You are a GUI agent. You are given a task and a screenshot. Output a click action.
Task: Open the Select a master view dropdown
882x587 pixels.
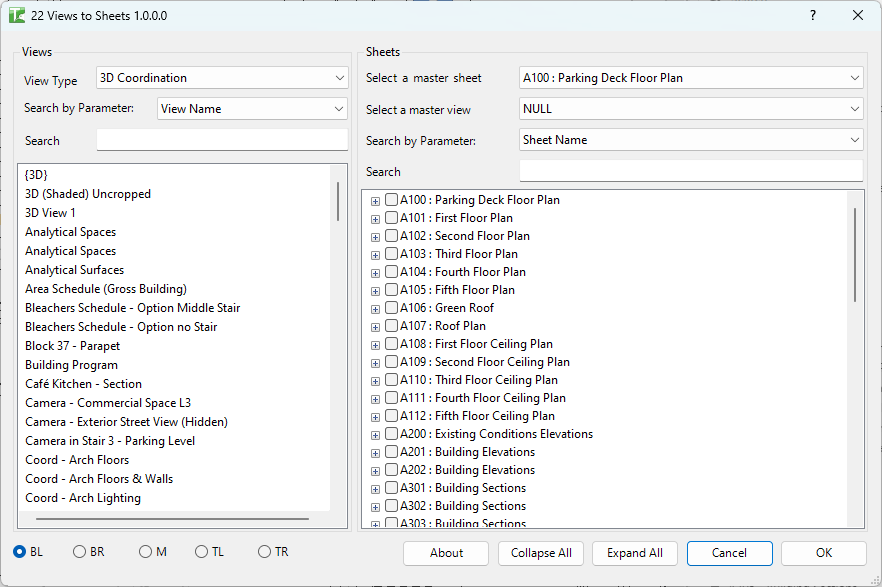pos(691,109)
